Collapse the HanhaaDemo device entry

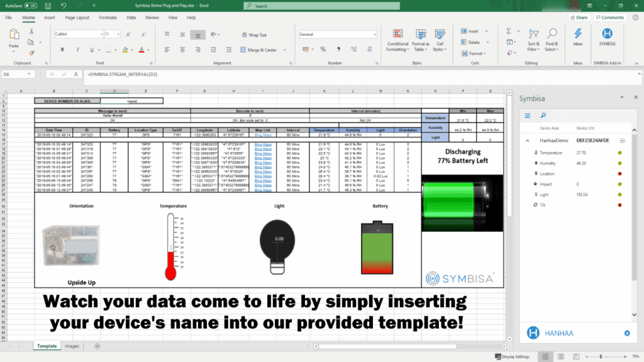coord(526,141)
